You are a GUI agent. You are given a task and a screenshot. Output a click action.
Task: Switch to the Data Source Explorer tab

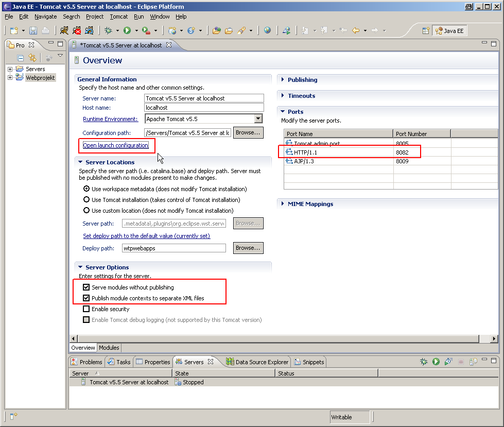pos(257,362)
